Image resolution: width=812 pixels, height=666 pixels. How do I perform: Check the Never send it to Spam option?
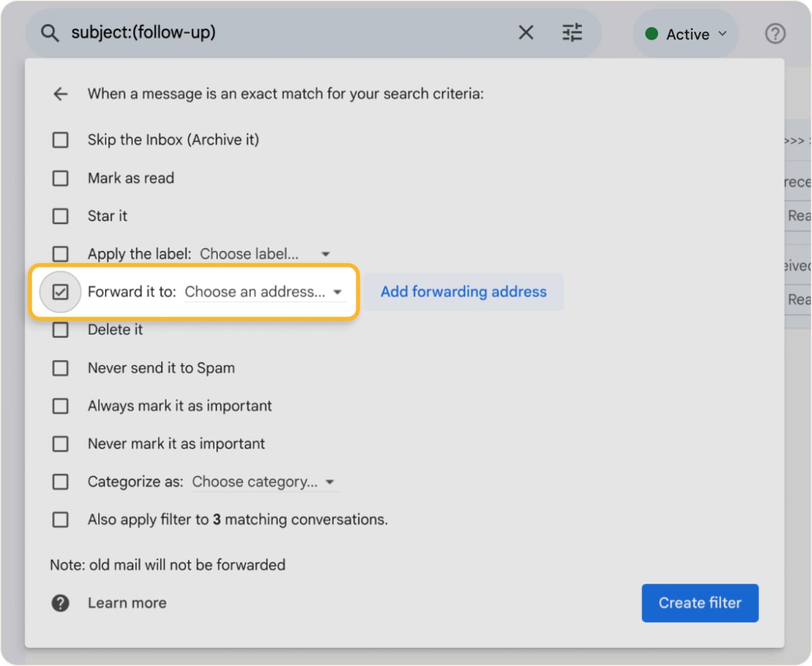click(60, 368)
